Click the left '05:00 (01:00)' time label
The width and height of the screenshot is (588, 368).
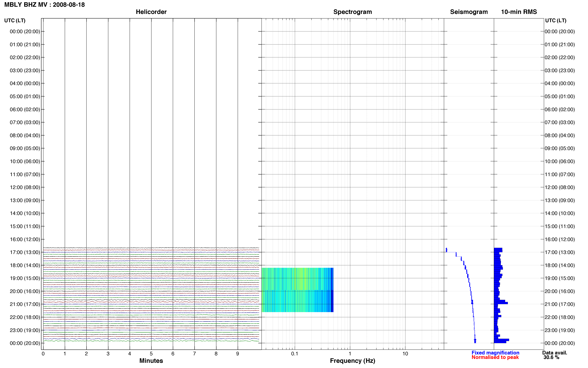coord(25,96)
